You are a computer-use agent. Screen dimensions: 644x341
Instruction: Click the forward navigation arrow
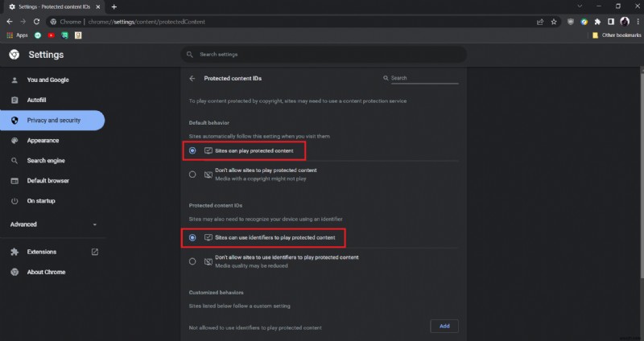point(23,22)
